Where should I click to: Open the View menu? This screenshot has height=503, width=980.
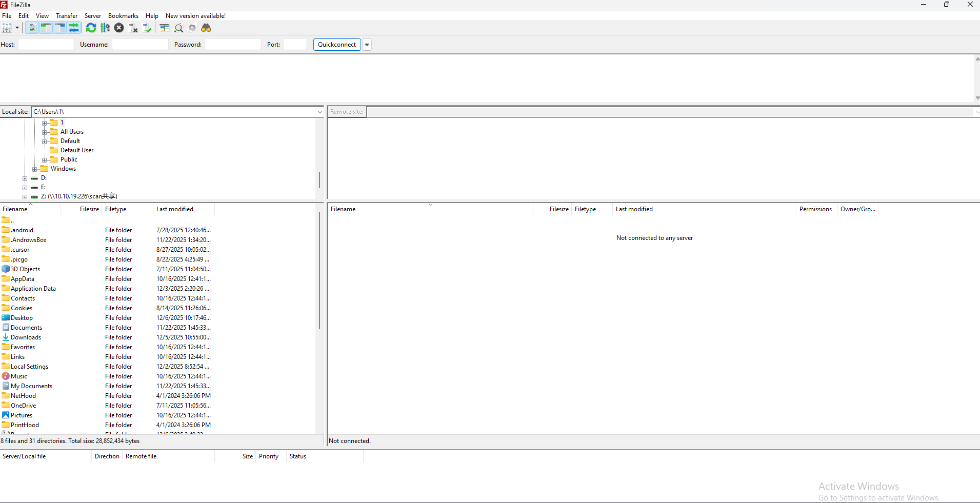coord(43,16)
